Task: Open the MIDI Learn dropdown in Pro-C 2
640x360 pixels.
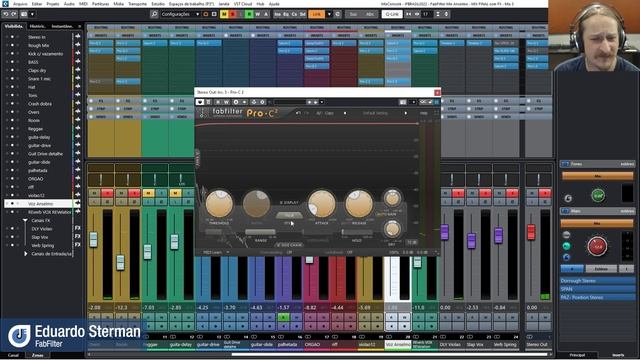Action: click(216, 253)
